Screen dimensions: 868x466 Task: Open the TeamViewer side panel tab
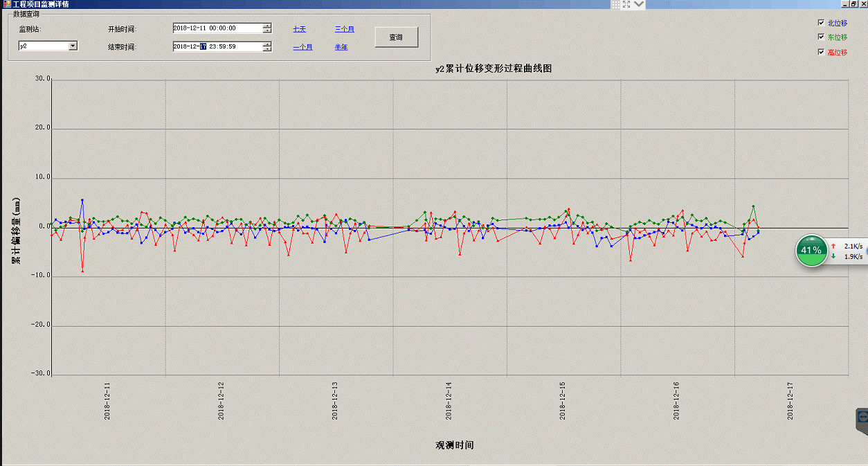tap(862, 418)
